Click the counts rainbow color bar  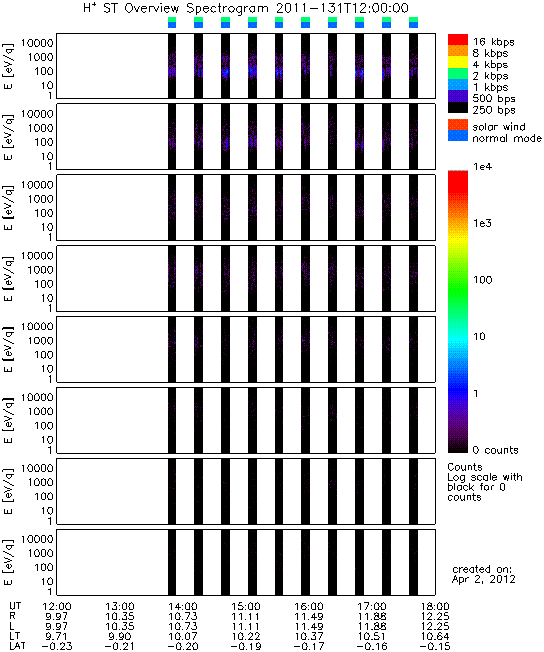(x=458, y=311)
